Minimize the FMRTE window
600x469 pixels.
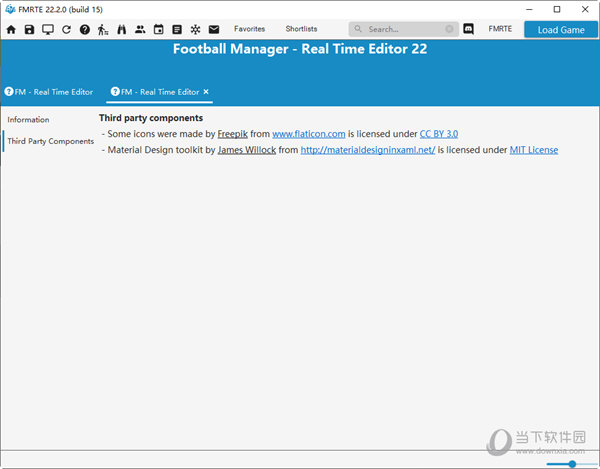530,9
